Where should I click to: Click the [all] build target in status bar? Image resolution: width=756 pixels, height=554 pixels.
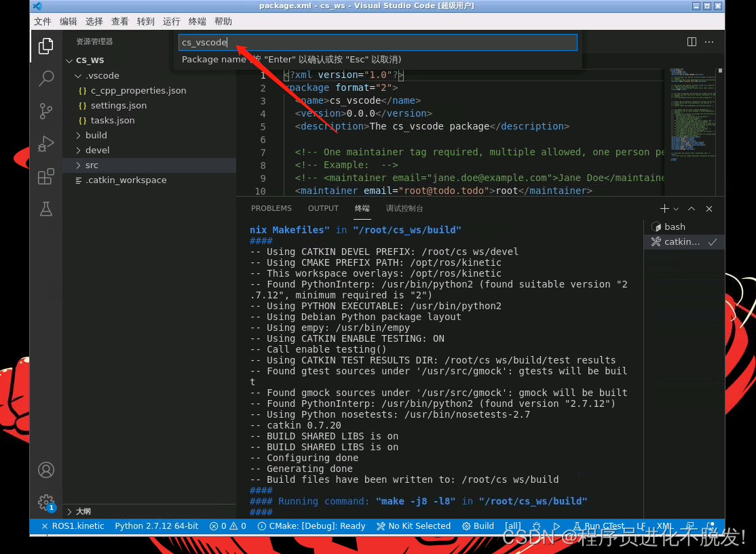[513, 526]
